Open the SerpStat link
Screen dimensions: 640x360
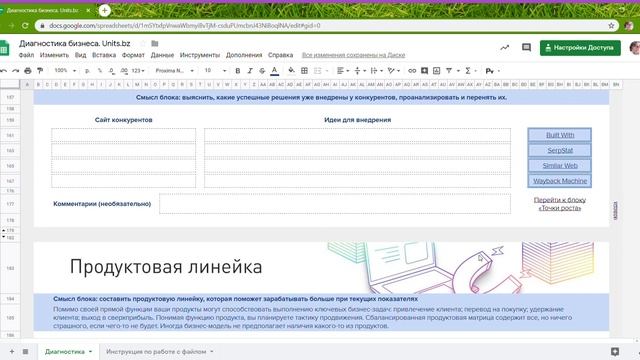[x=560, y=150]
